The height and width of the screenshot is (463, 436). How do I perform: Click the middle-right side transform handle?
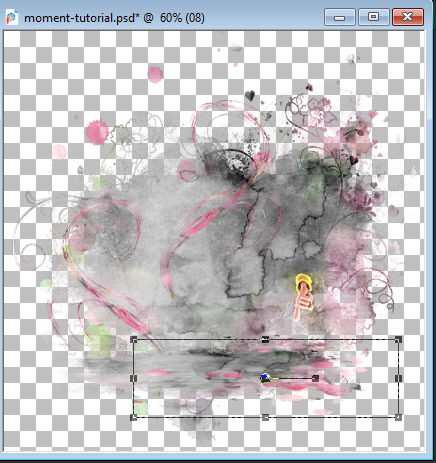pyautogui.click(x=398, y=378)
